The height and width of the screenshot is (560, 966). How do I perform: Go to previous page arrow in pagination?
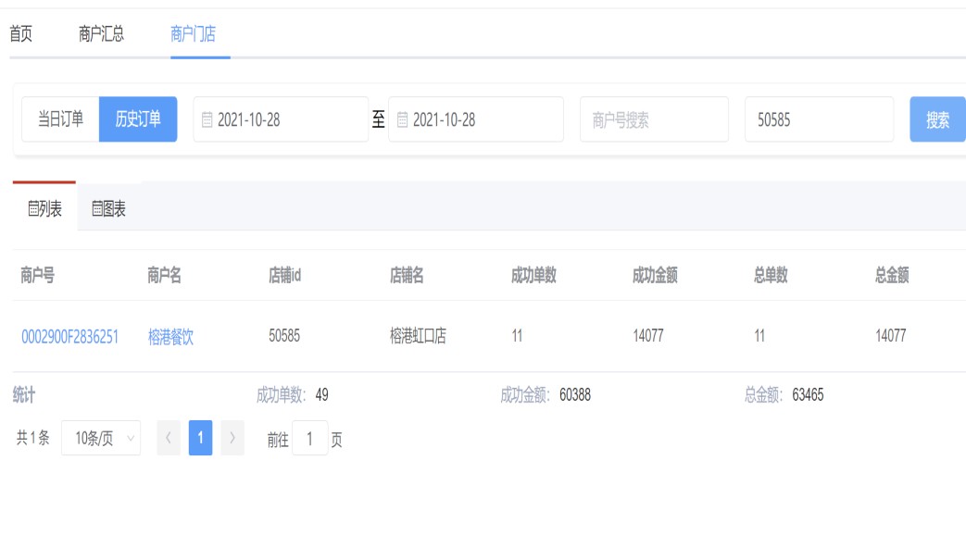169,438
